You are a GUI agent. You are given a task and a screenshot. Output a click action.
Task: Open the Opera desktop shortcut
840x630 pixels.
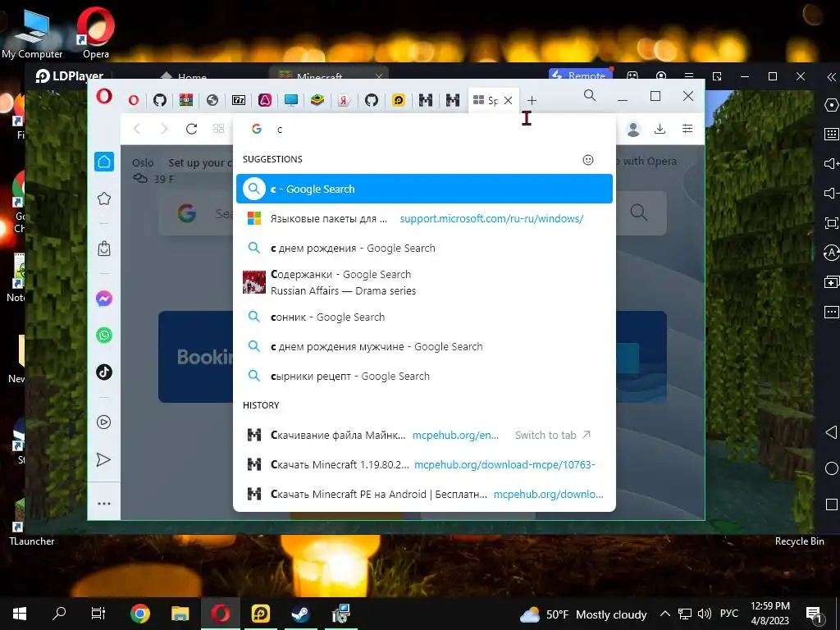pos(96,33)
